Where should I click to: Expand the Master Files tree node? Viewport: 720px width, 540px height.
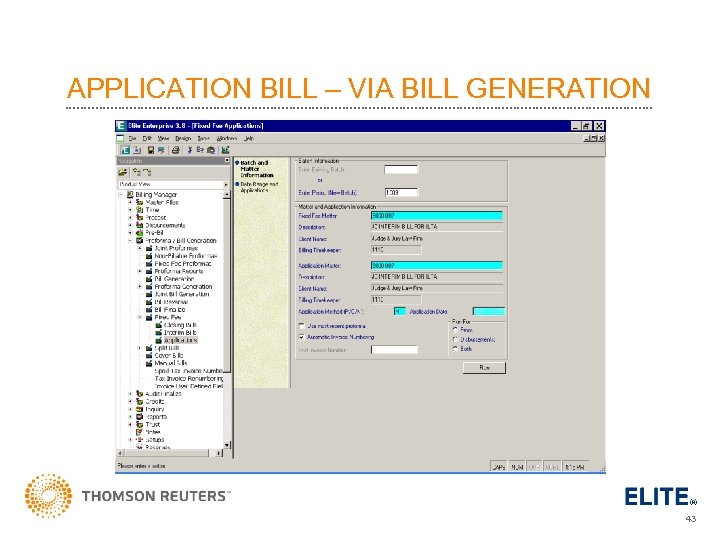(130, 202)
